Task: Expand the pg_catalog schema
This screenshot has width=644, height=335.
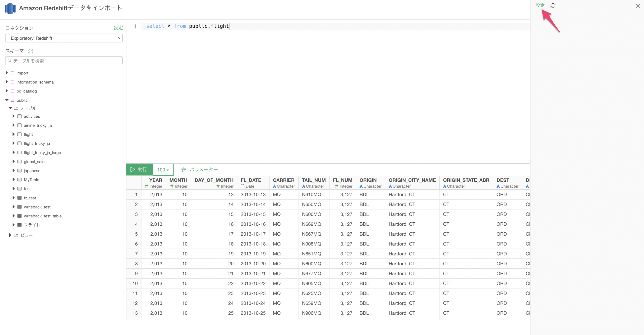Action: [x=7, y=91]
